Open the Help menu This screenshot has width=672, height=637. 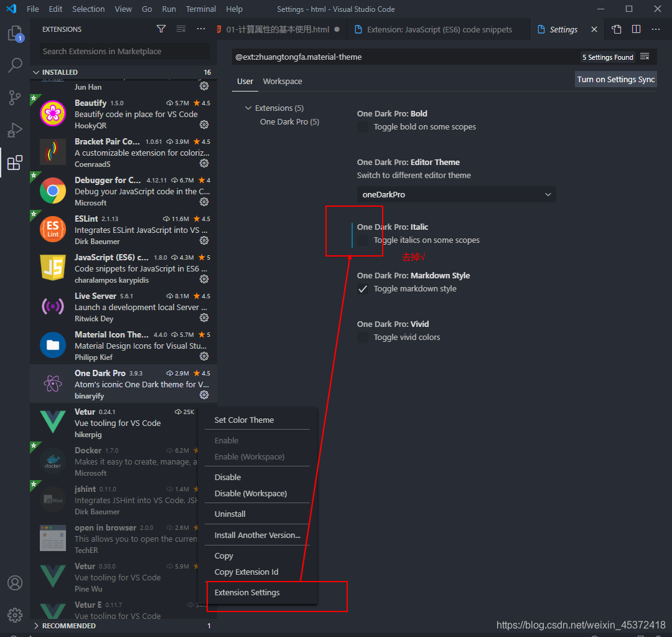tap(234, 9)
